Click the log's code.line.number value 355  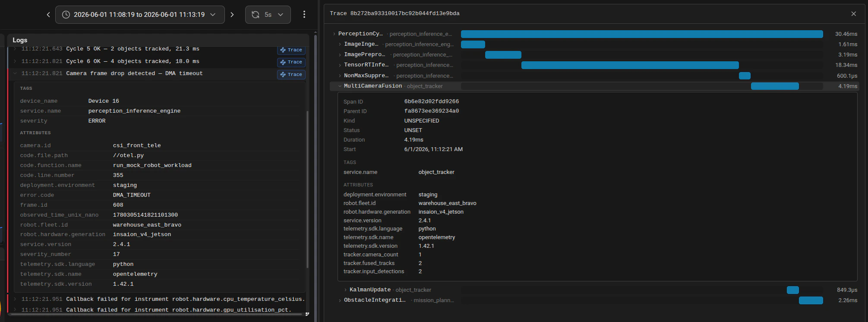pyautogui.click(x=118, y=175)
